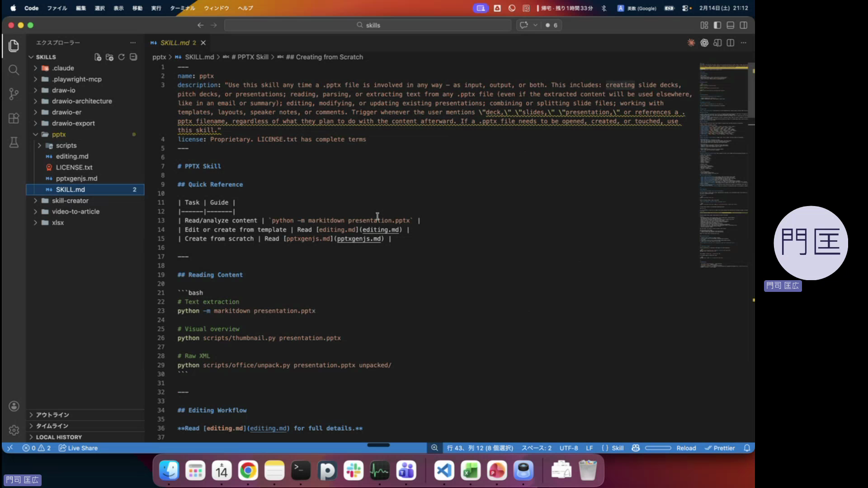Toggle the bottom panel layout button

[x=730, y=25]
